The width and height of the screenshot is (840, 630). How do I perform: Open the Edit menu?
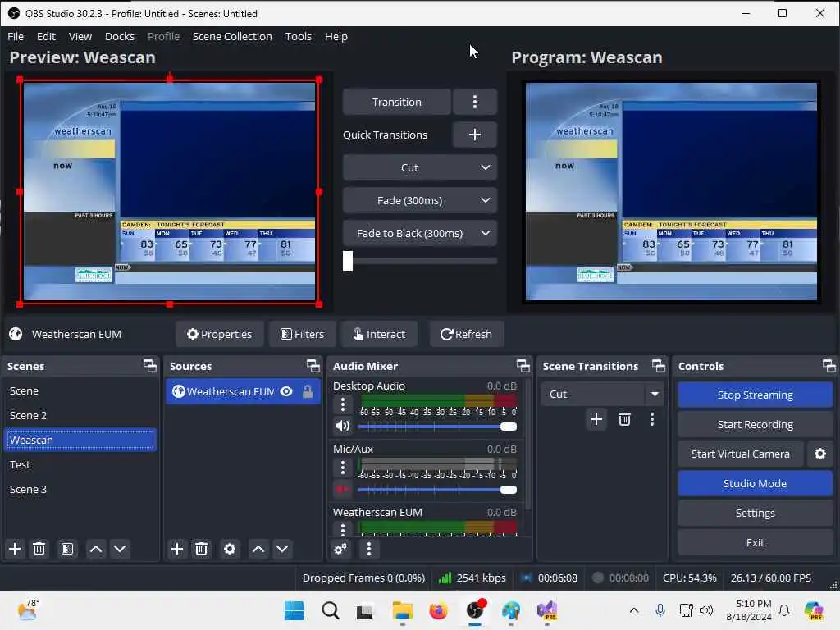(x=46, y=36)
